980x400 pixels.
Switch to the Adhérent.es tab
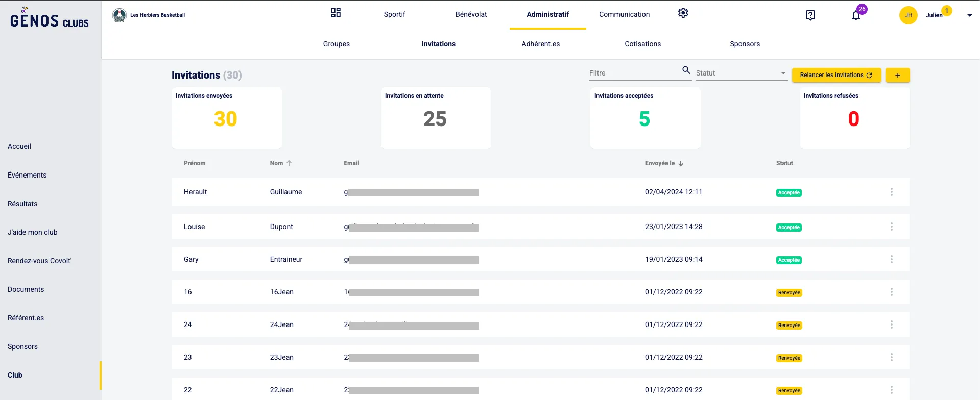540,44
